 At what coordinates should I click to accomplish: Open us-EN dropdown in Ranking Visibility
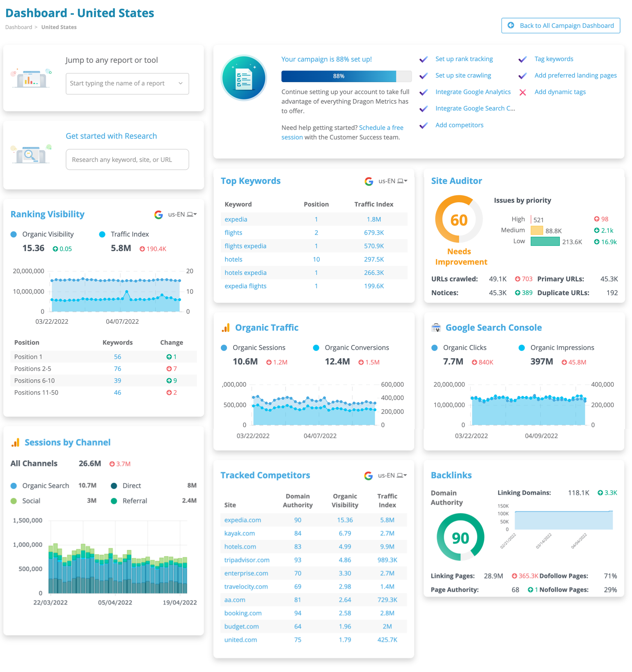tap(182, 215)
